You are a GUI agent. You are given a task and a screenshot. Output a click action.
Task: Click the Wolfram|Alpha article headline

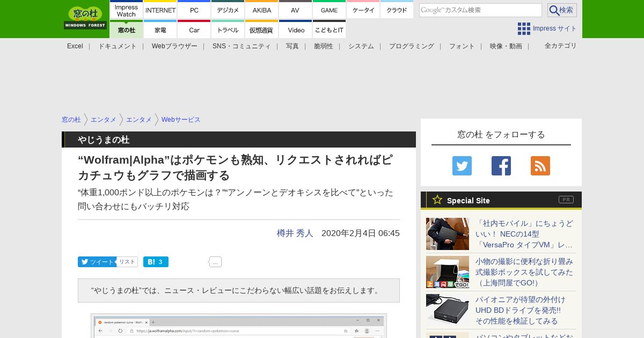pos(235,168)
